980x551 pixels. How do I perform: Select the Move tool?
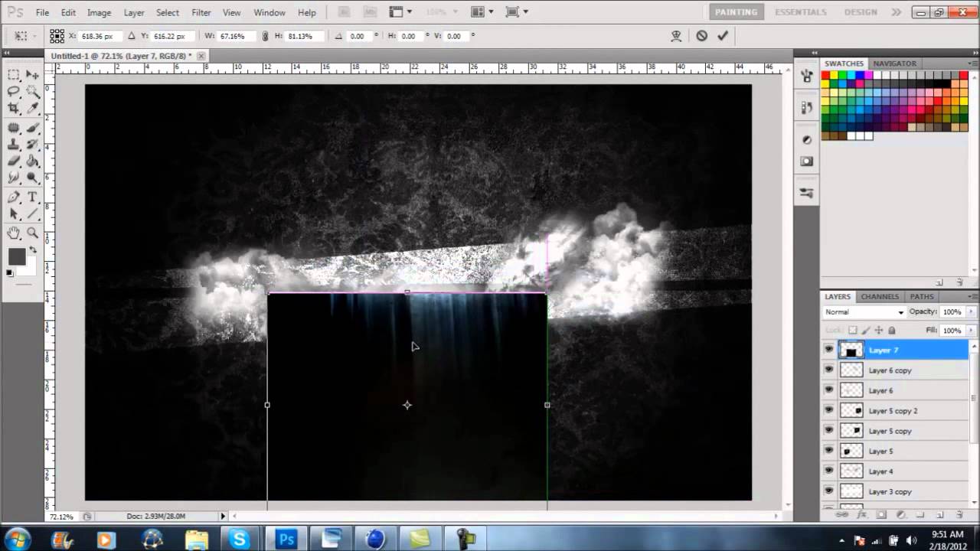click(x=33, y=74)
